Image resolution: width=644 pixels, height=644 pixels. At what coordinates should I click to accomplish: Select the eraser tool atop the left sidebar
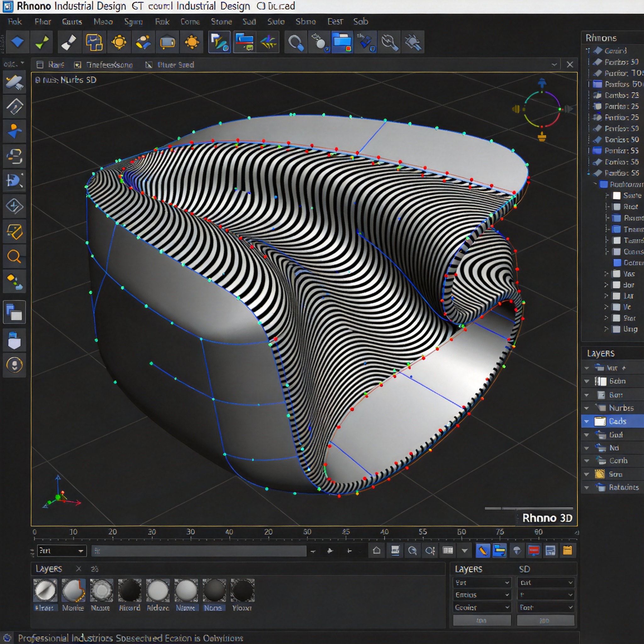pyautogui.click(x=14, y=82)
